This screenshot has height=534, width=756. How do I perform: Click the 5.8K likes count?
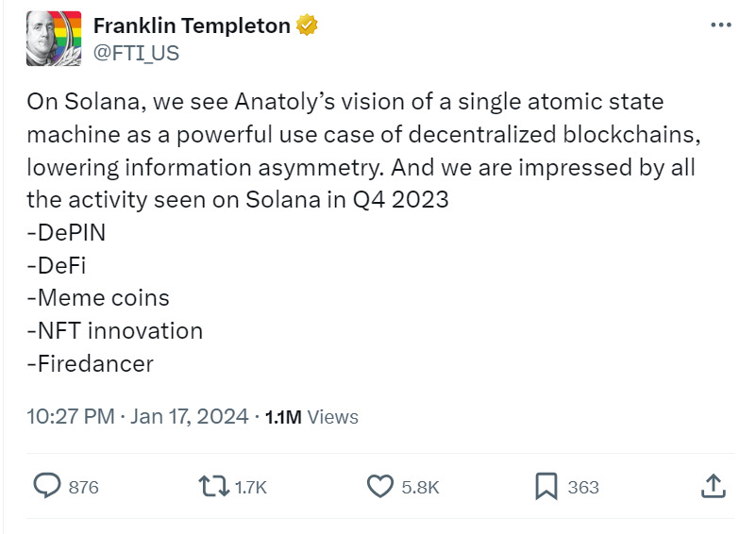coord(420,487)
